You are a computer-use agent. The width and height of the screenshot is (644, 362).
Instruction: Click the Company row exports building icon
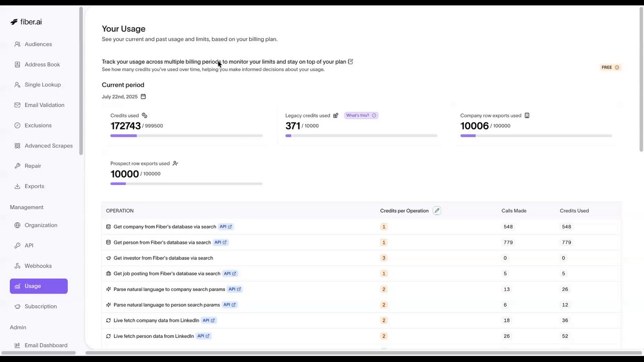pos(527,116)
